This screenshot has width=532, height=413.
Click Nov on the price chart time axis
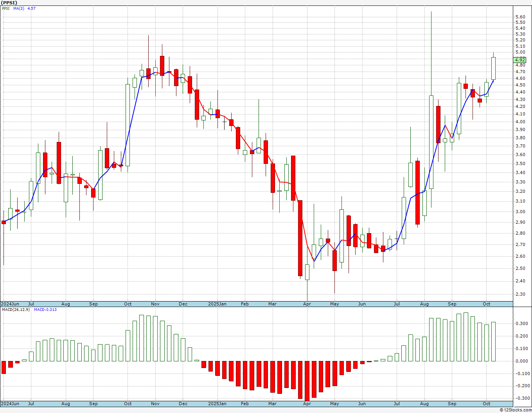[x=155, y=304]
